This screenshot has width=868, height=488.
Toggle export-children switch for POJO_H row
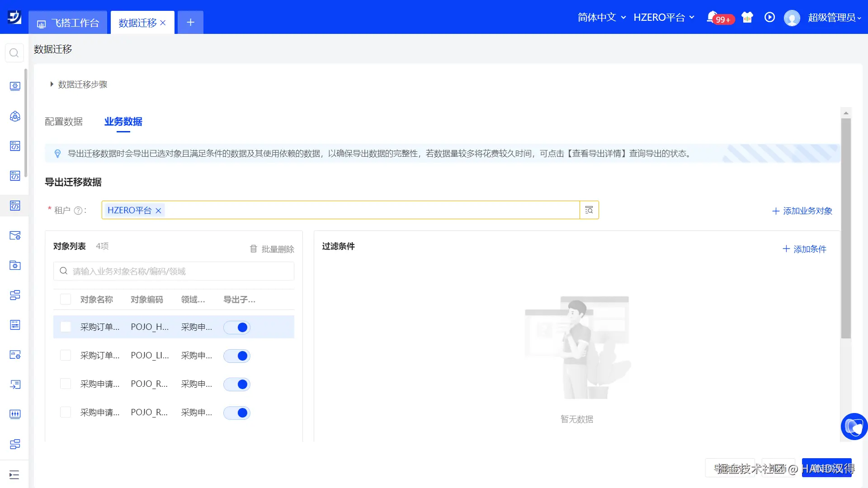[237, 327]
